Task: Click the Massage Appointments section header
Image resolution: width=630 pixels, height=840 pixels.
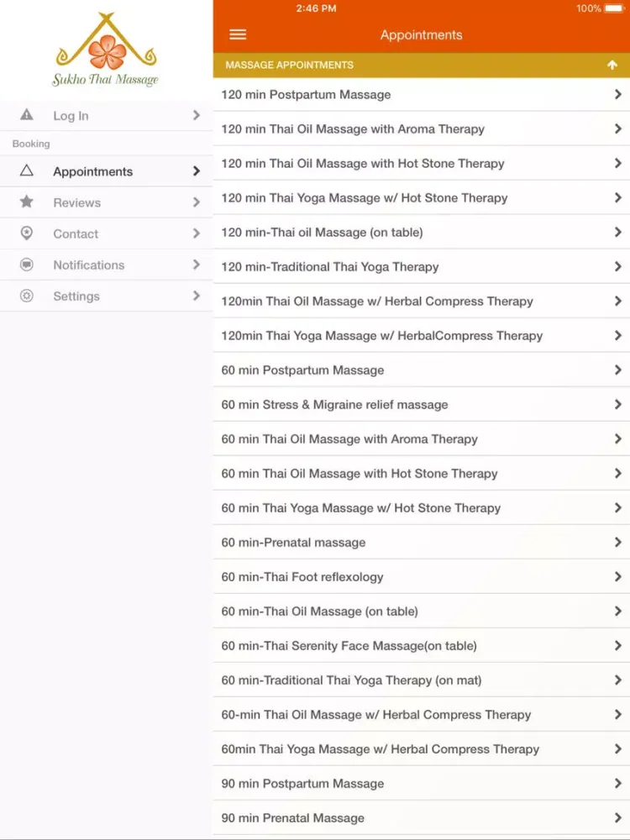Action: [x=422, y=65]
